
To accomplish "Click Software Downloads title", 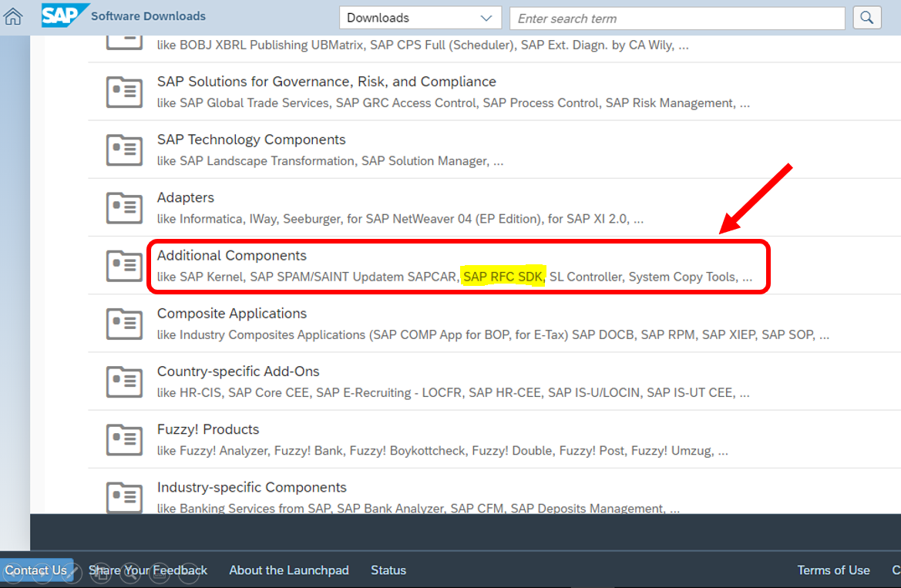I will pyautogui.click(x=148, y=16).
